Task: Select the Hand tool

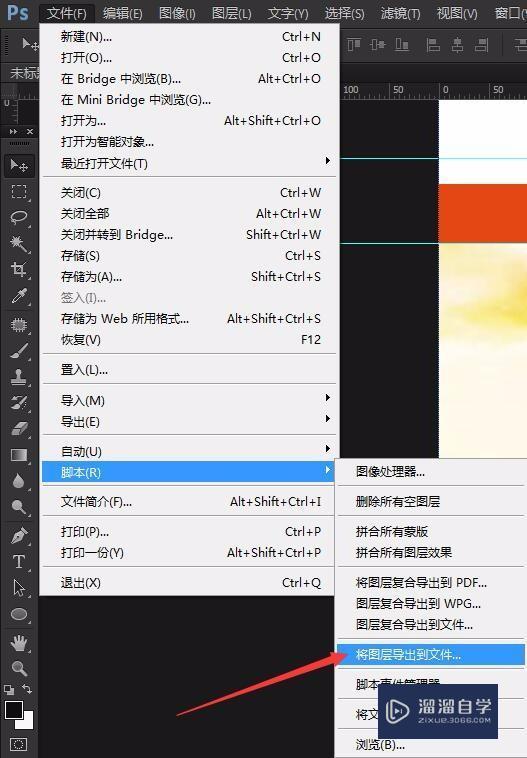Action: pos(19,643)
